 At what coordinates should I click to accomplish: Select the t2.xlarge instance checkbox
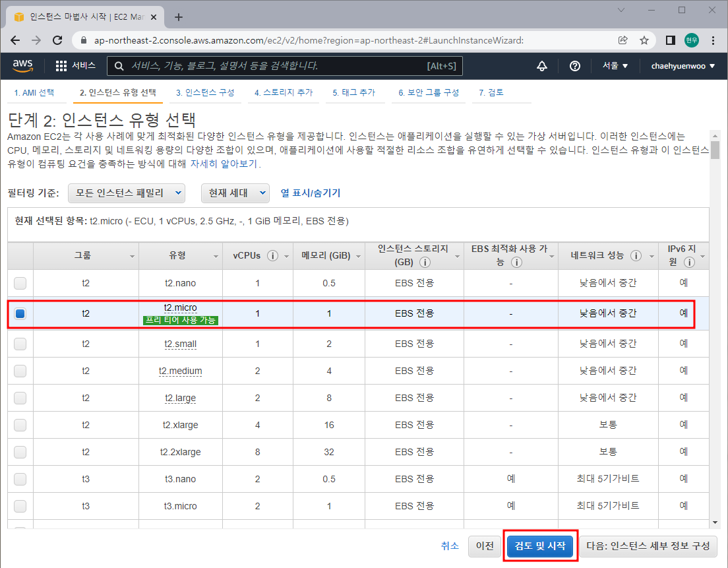click(x=20, y=424)
